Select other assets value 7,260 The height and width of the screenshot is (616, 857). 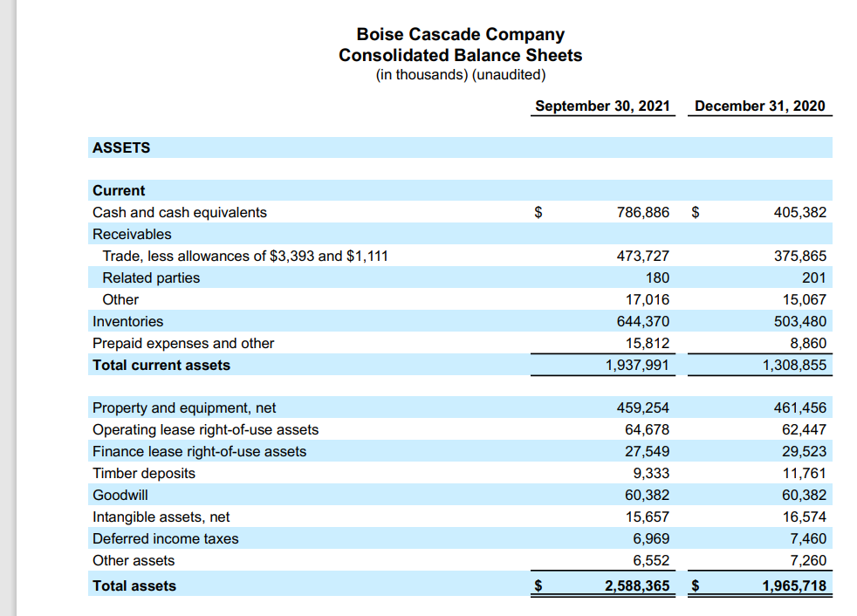[808, 561]
